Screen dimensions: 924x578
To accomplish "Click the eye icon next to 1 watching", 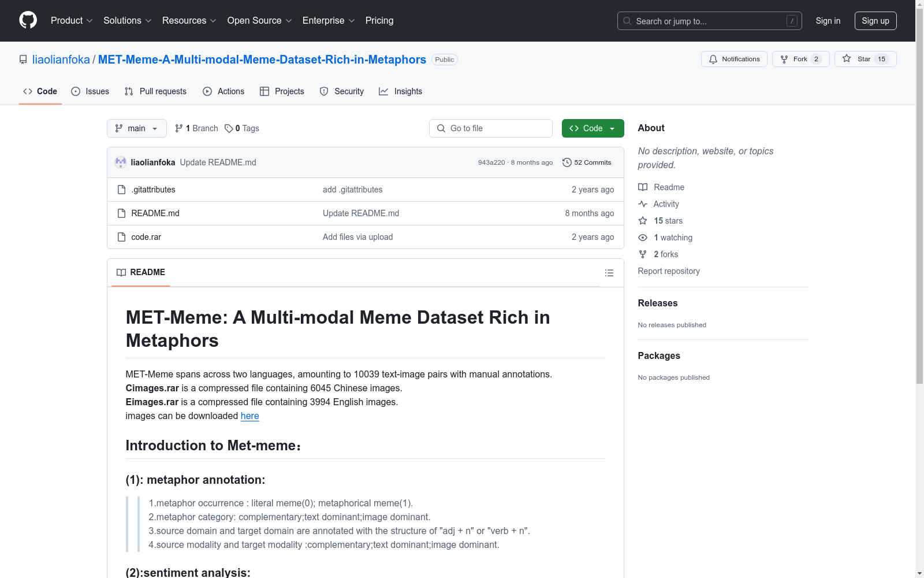I will coord(643,238).
